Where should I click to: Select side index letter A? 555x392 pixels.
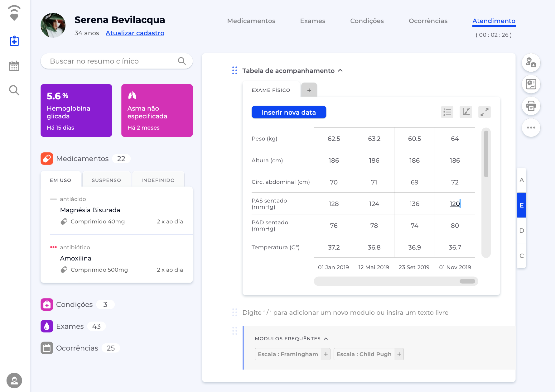click(522, 180)
